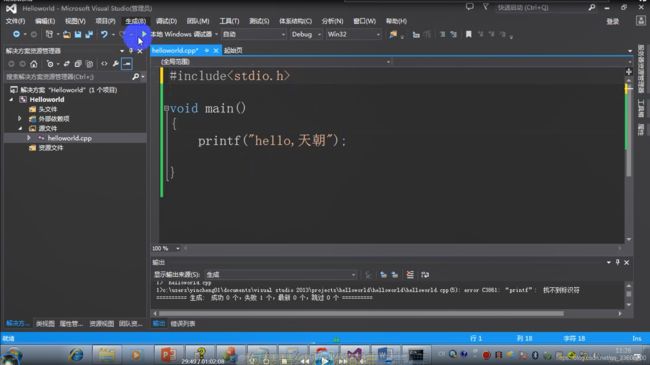
Task: Click the Undo arrow in toolbar
Action: 104,34
